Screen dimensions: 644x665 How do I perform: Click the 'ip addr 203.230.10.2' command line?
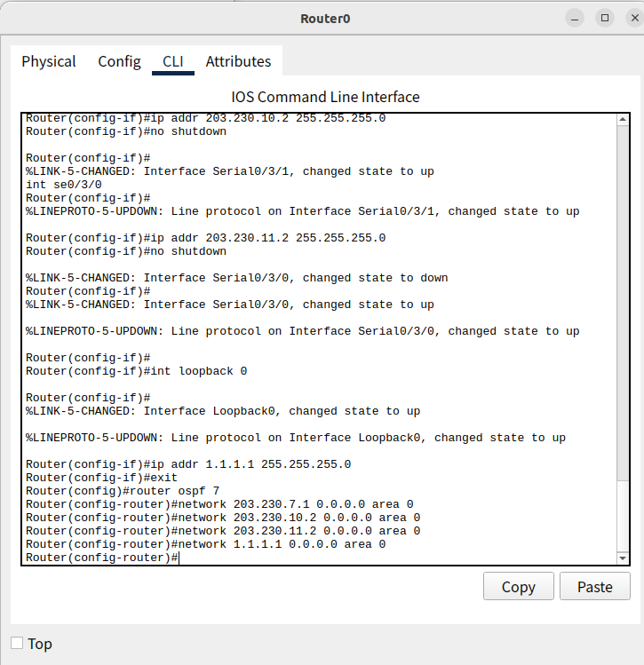206,118
